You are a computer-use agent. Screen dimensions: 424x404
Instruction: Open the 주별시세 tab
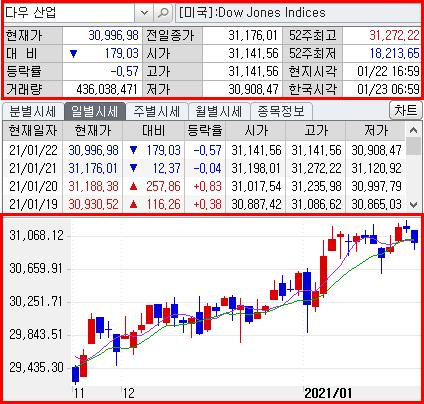pos(157,111)
